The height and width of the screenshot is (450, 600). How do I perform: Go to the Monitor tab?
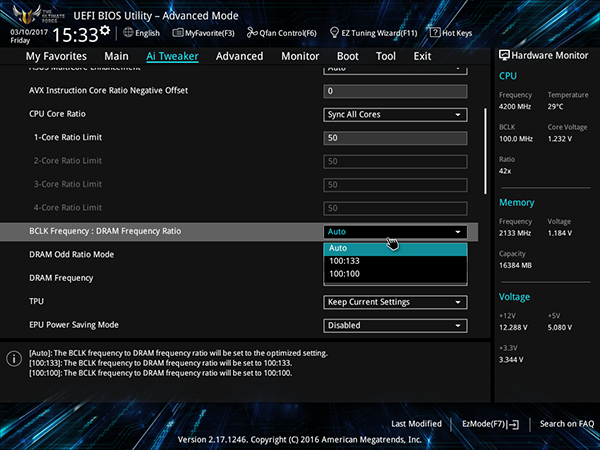tap(300, 56)
